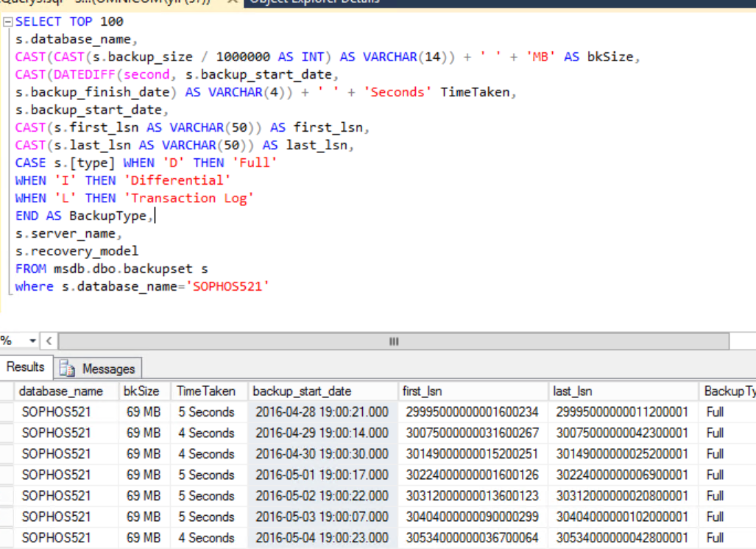Select TimeTaken cell in 2016-05-04 row

209,538
